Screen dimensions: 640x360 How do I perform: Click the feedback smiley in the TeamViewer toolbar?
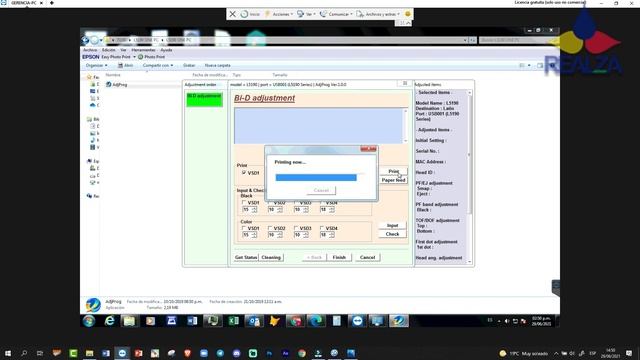pos(407,14)
